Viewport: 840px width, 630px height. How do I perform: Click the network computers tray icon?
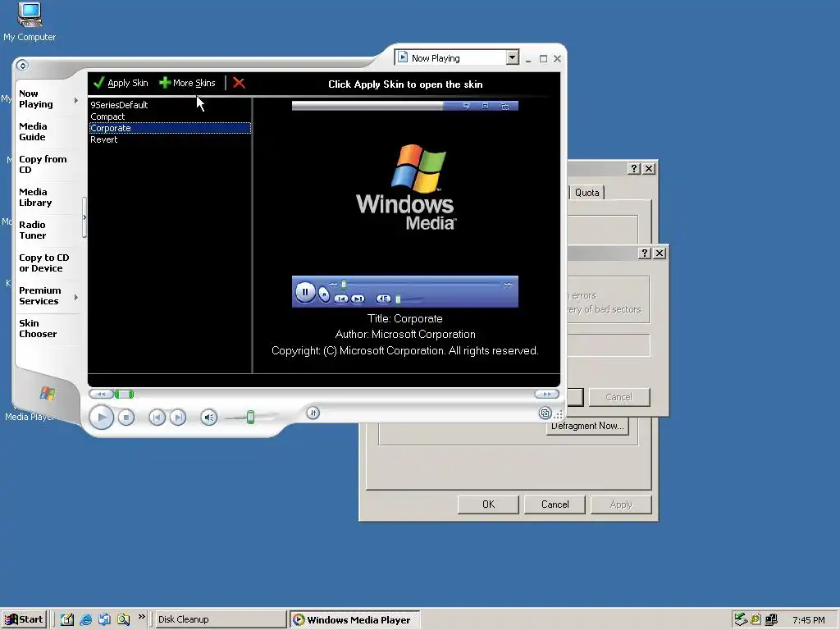(x=771, y=620)
